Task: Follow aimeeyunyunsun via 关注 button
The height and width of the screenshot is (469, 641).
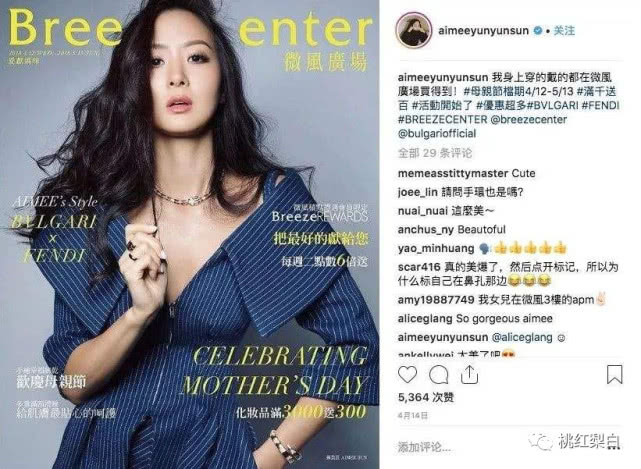Action: coord(564,31)
